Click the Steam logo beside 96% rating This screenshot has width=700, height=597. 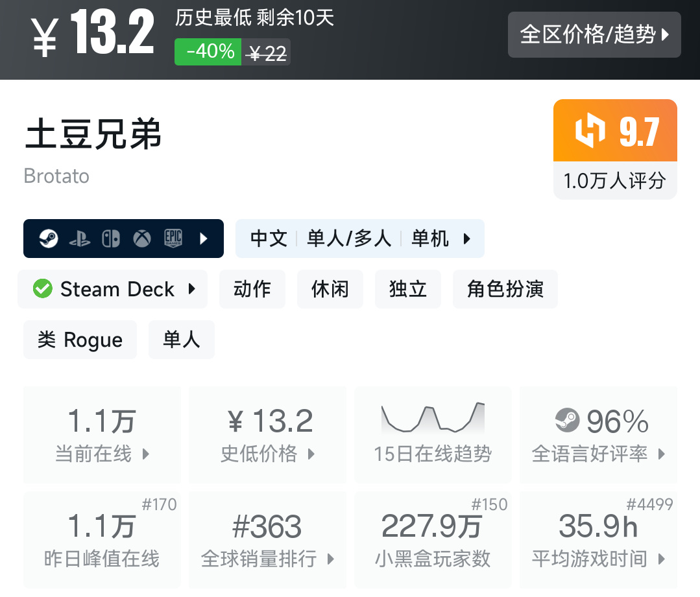[x=567, y=421]
